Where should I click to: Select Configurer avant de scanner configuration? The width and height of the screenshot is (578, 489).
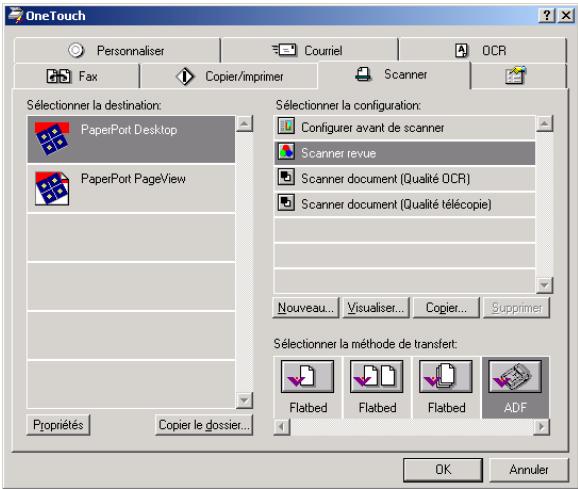404,128
